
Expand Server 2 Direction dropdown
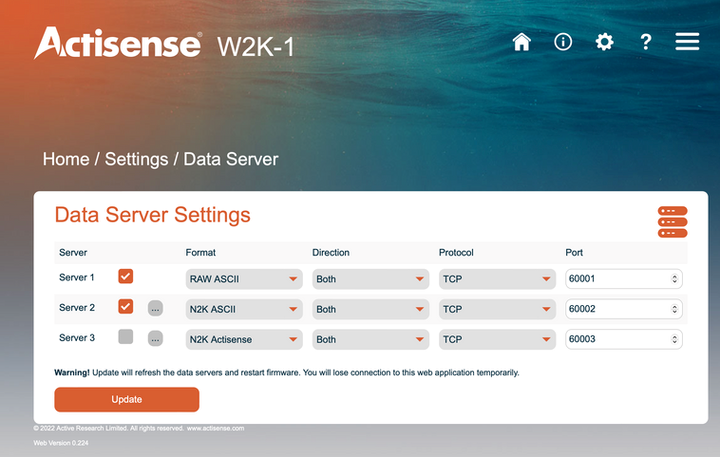[x=371, y=309]
